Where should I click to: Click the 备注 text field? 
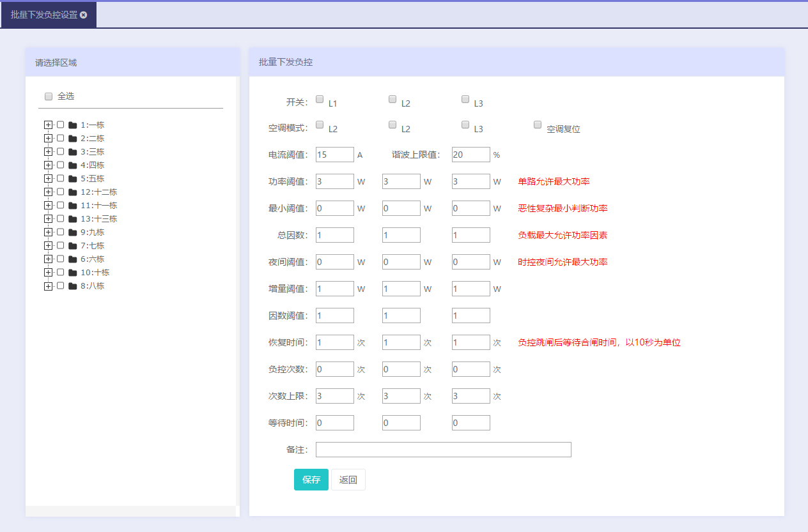(443, 450)
